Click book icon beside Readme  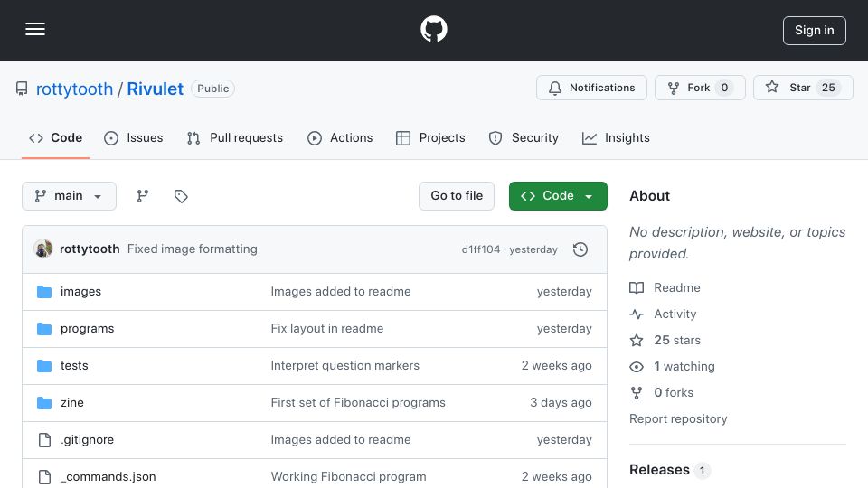(637, 287)
